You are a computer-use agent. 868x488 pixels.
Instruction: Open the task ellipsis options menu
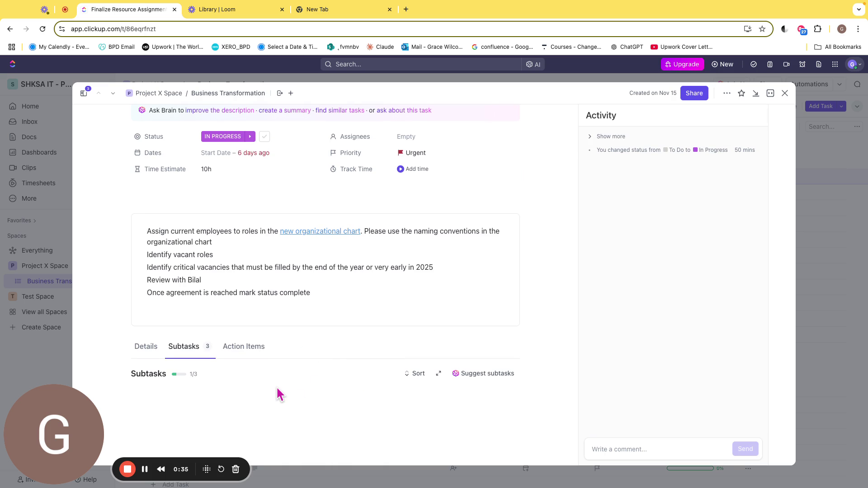click(726, 93)
